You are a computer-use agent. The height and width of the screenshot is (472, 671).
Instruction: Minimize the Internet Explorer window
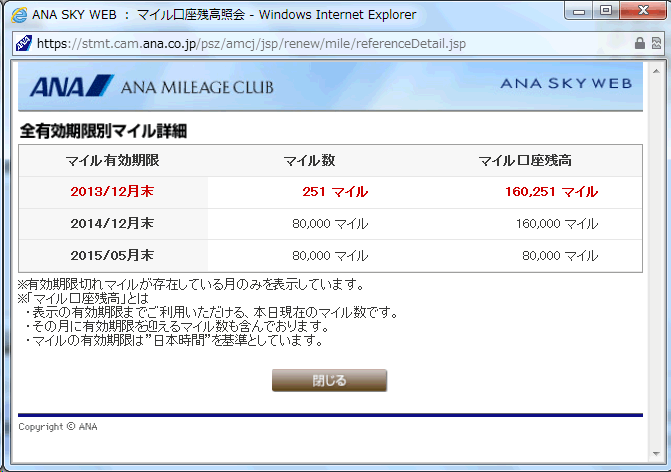[x=579, y=11]
